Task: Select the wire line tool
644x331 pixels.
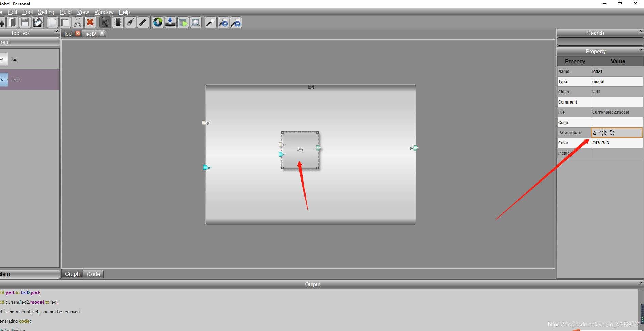Action: 143,22
